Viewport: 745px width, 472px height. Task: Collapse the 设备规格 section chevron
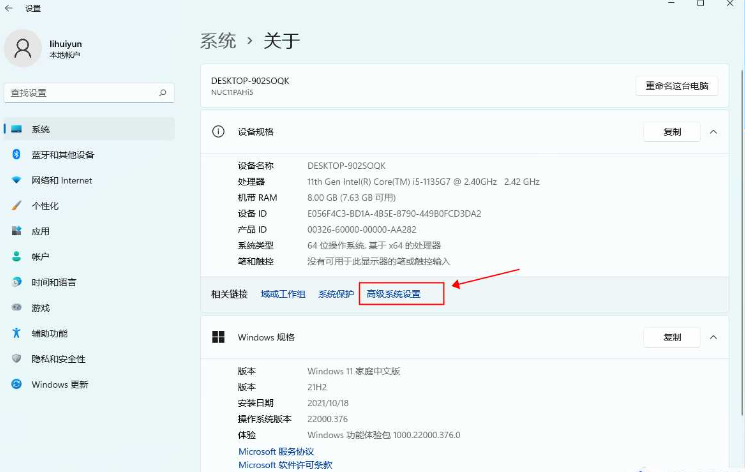tap(713, 132)
